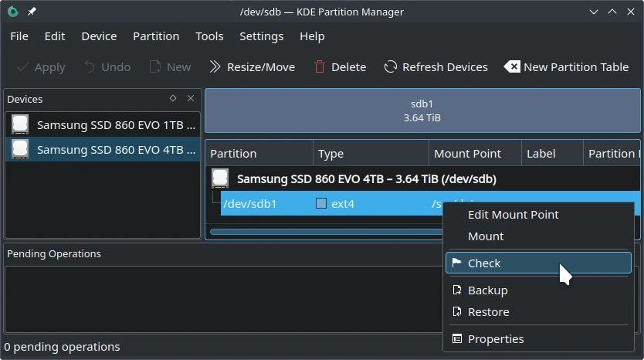Click the Resize/Move toolbar icon
The width and height of the screenshot is (644, 360).
coord(215,67)
